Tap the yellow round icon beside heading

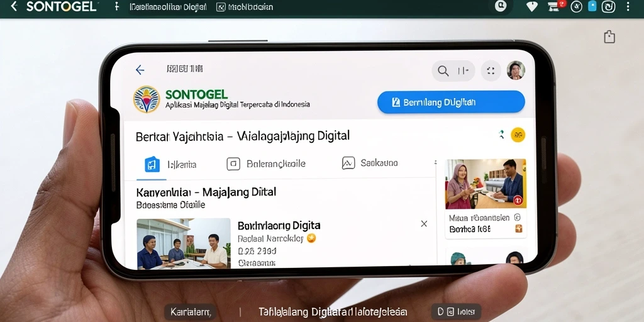click(x=518, y=135)
